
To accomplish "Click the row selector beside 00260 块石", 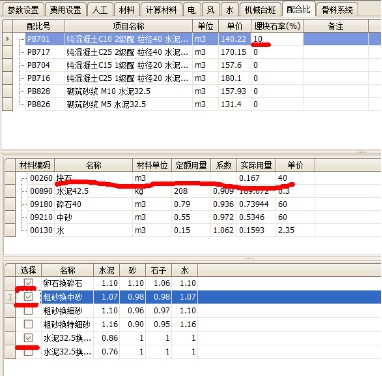I will point(10,178).
